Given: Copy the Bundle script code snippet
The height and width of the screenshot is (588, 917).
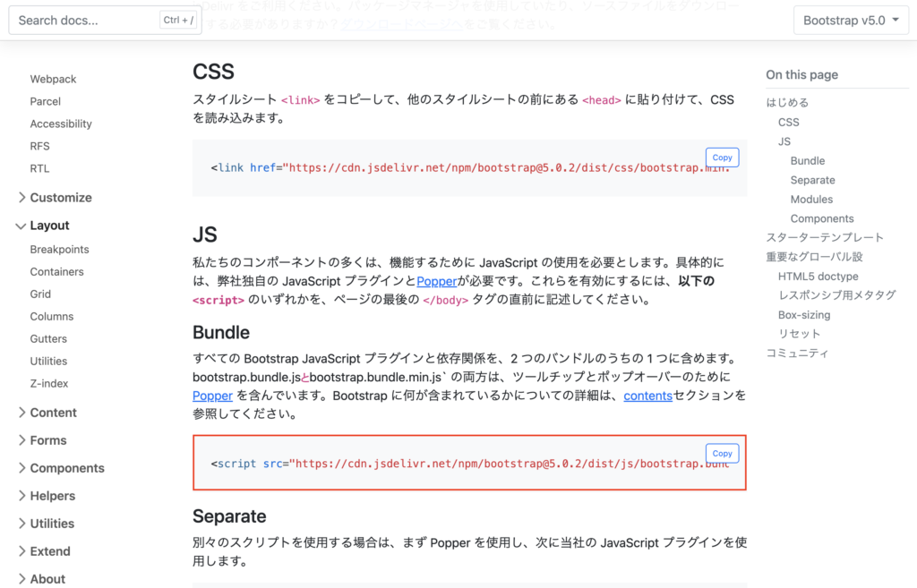Looking at the screenshot, I should (722, 454).
